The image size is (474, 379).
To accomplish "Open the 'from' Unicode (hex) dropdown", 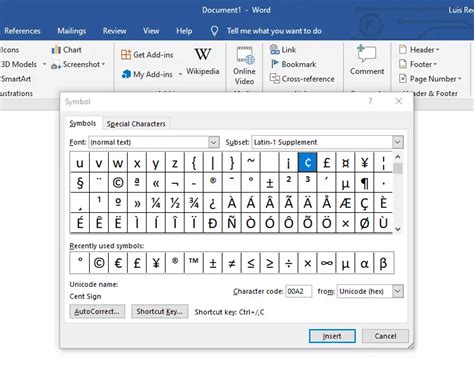I will click(x=397, y=291).
